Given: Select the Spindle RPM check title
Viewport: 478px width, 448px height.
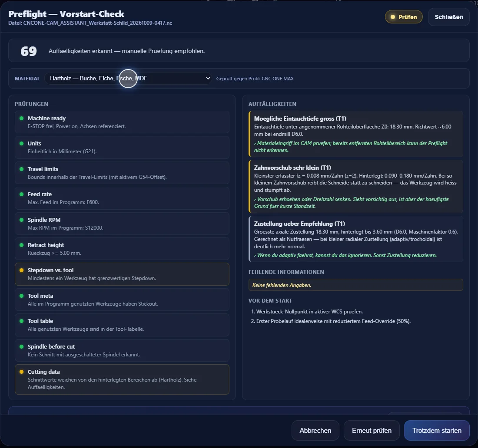Looking at the screenshot, I should (44, 220).
